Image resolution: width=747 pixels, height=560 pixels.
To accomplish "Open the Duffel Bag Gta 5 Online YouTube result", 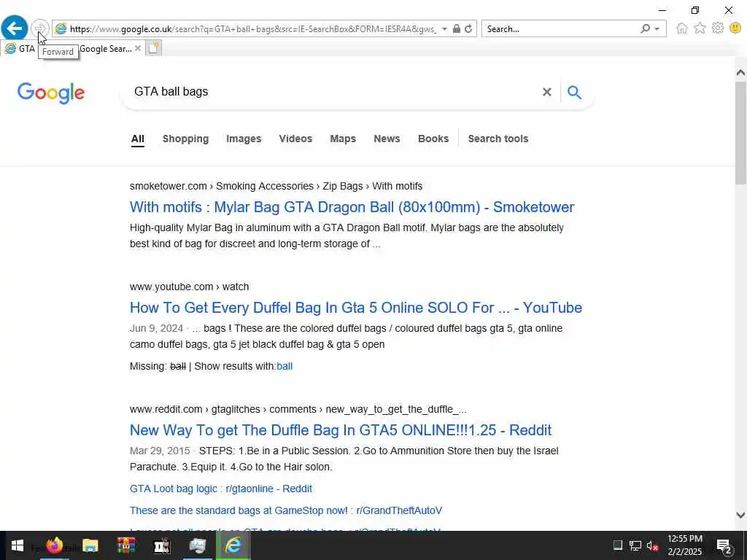I will click(356, 308).
